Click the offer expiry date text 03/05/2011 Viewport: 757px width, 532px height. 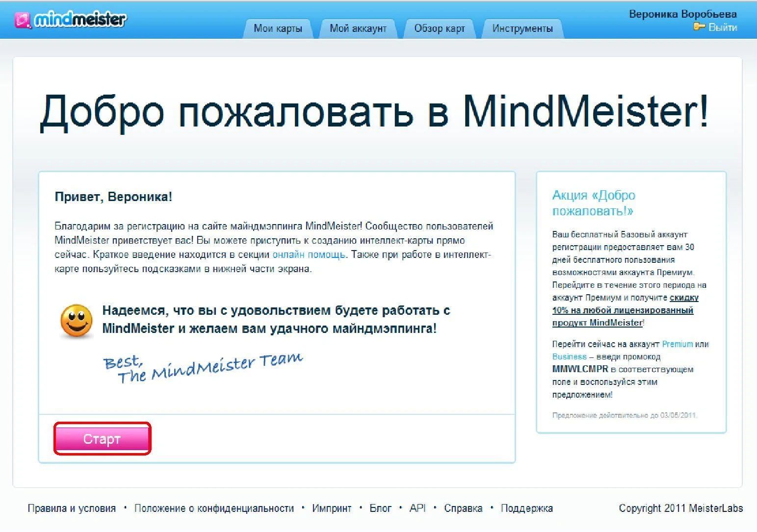[x=678, y=415]
